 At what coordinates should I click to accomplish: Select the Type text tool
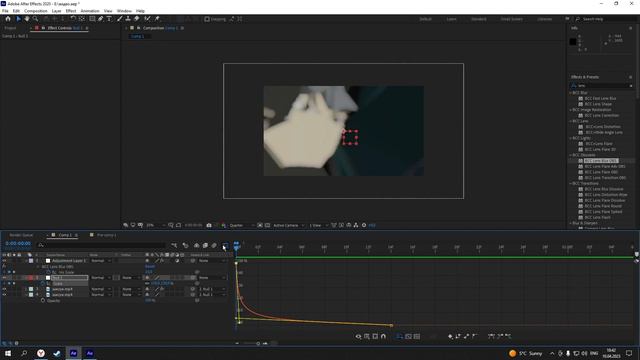tap(109, 19)
